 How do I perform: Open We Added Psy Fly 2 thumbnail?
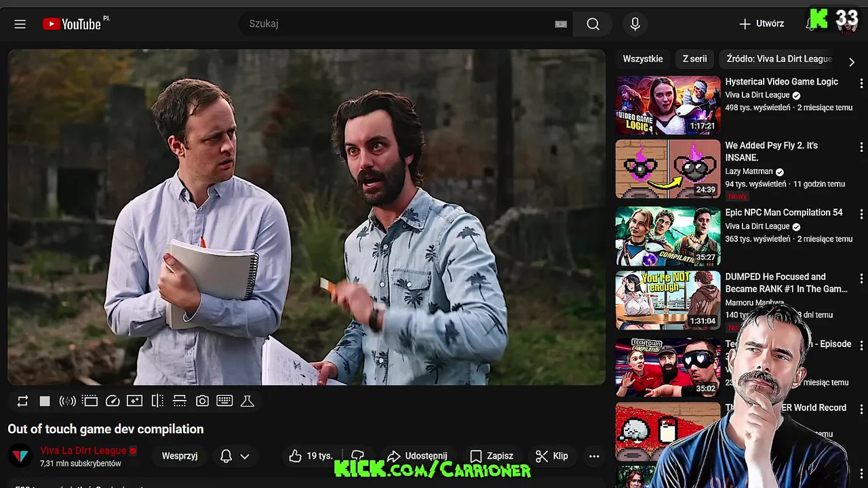668,169
